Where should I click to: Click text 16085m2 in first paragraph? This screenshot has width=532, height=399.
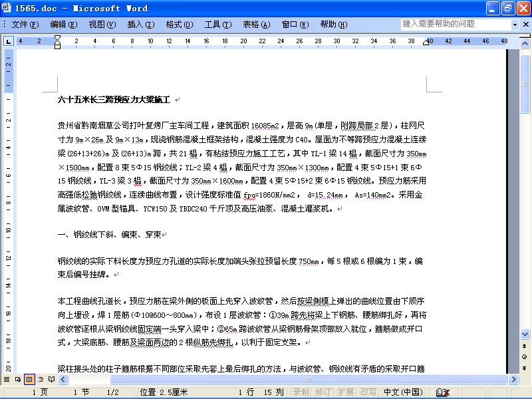(x=265, y=126)
